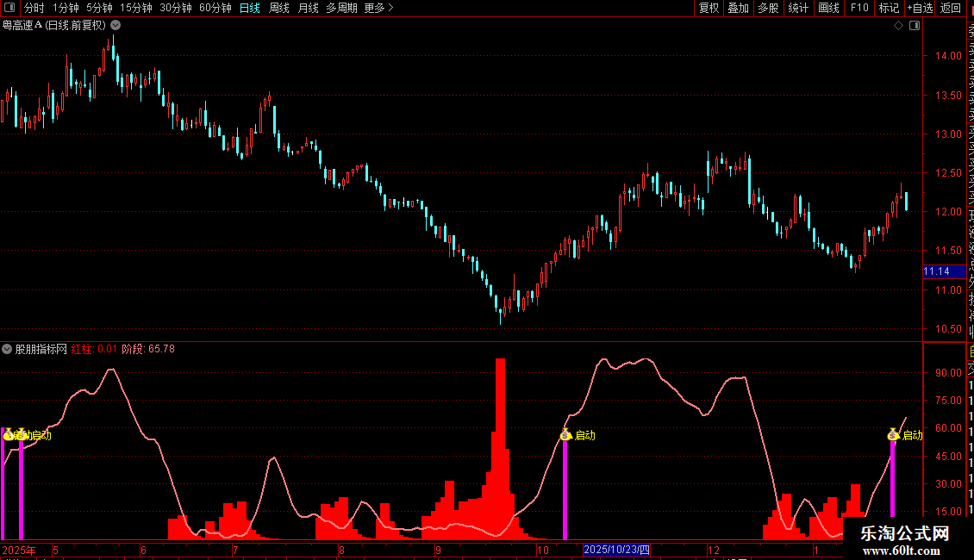Click the 启动 money-bag signal near October

(565, 434)
